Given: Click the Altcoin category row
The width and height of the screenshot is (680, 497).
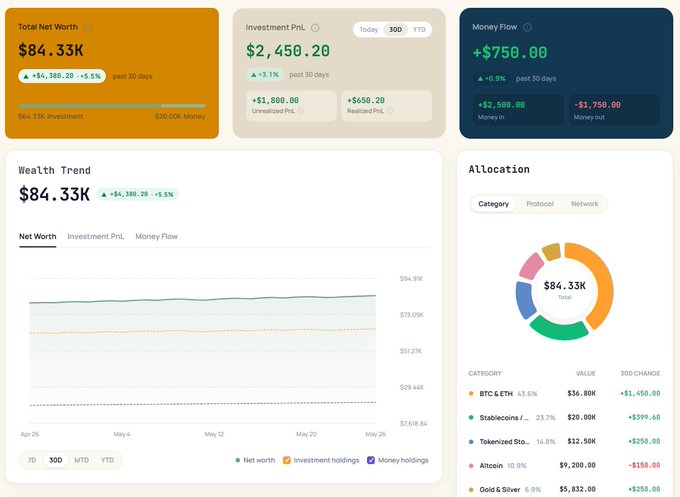Looking at the screenshot, I should (564, 465).
